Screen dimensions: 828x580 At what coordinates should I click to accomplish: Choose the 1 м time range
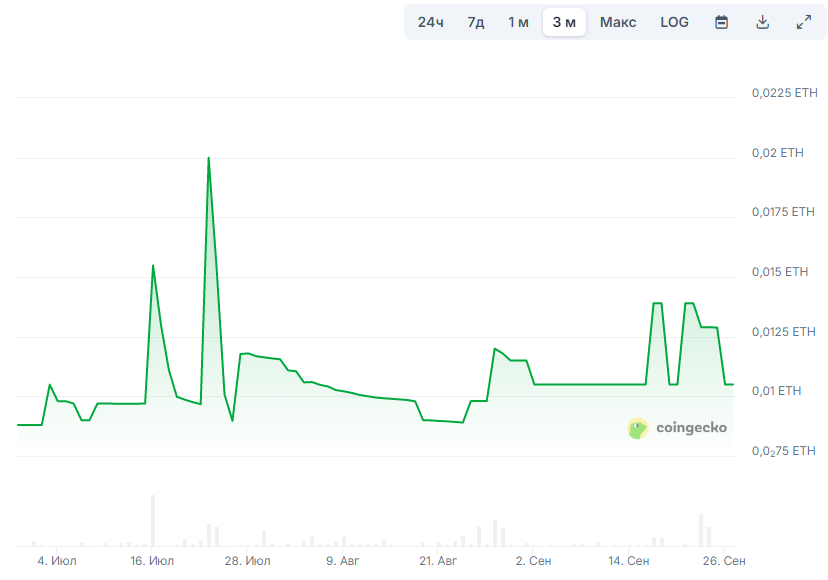click(x=518, y=22)
